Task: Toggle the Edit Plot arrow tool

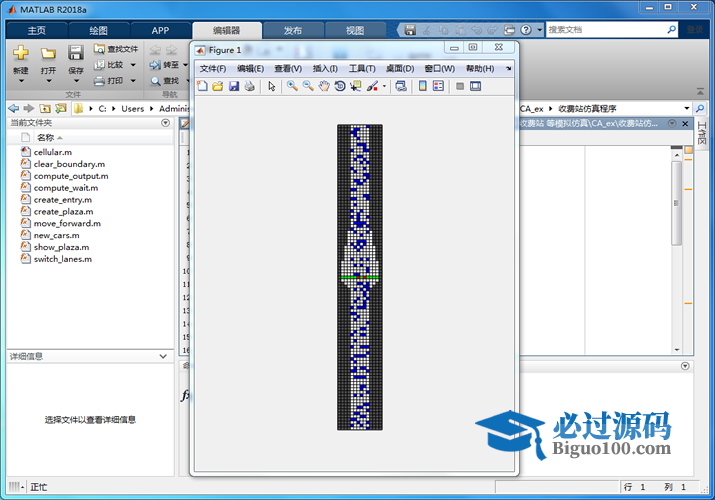Action: point(272,86)
